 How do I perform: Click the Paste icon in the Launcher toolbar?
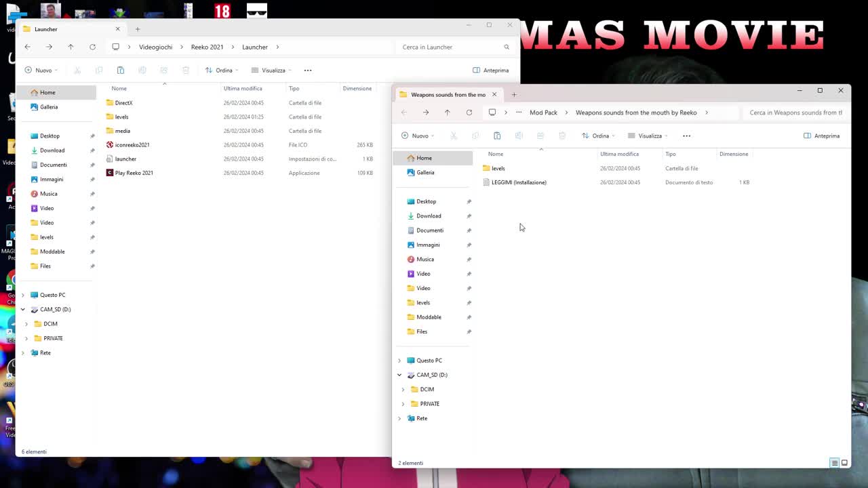[121, 70]
